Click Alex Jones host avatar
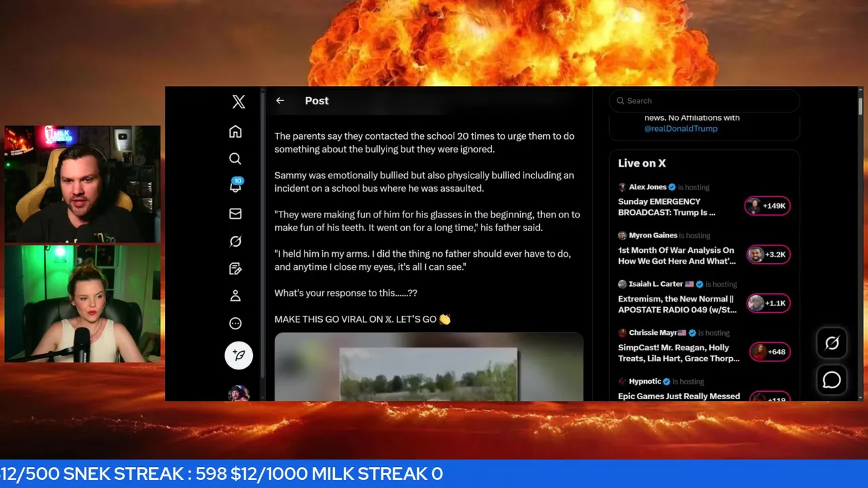This screenshot has width=868, height=488. (622, 187)
